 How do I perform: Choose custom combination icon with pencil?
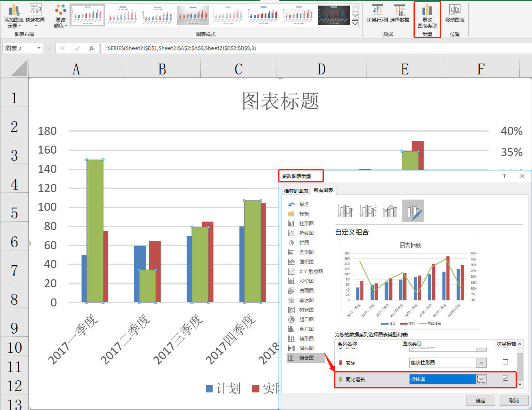click(x=413, y=210)
